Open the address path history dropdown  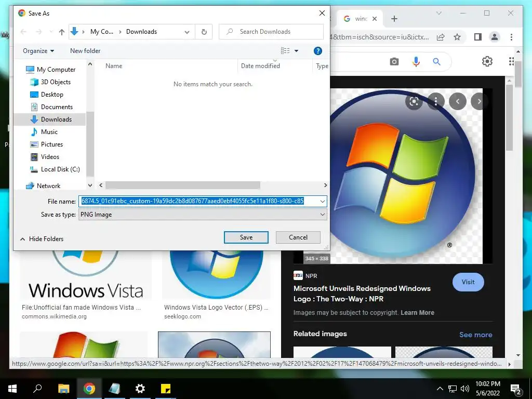187,32
